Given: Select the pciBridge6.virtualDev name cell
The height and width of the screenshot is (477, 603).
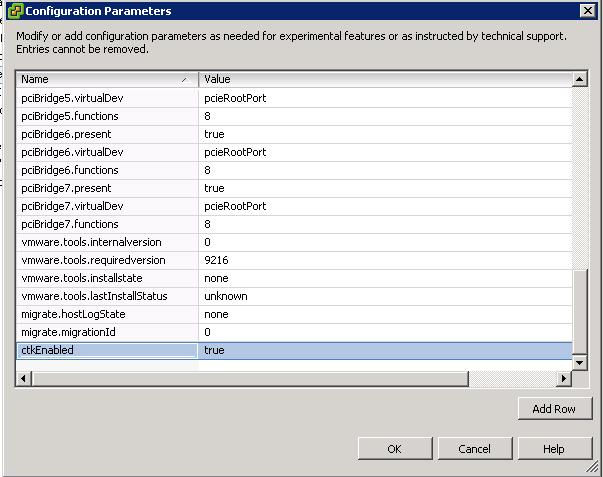Looking at the screenshot, I should point(107,152).
